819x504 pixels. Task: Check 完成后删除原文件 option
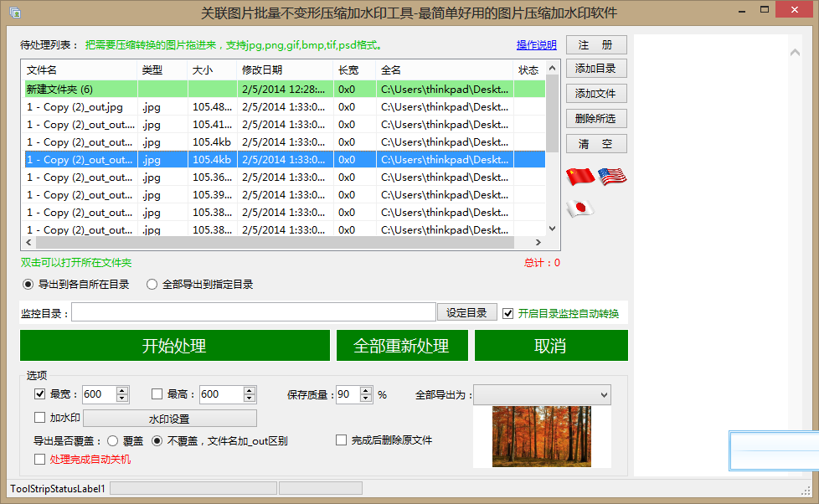pyautogui.click(x=341, y=440)
